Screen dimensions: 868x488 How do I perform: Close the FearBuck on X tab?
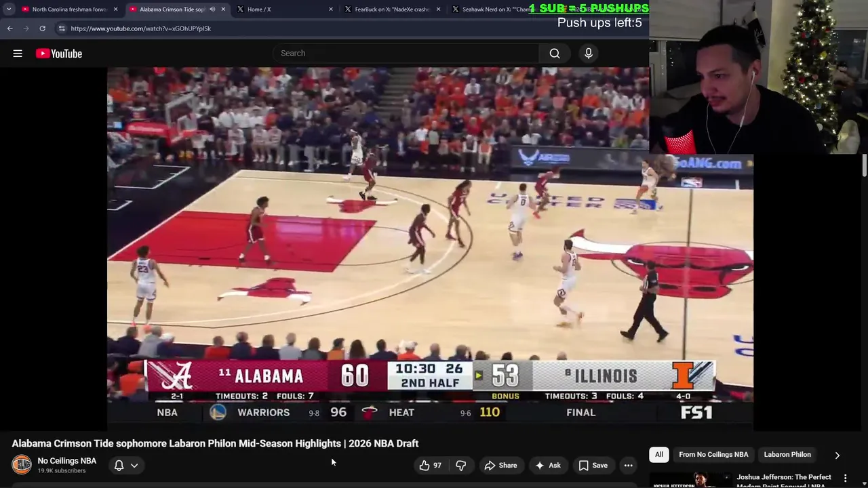[x=438, y=9]
